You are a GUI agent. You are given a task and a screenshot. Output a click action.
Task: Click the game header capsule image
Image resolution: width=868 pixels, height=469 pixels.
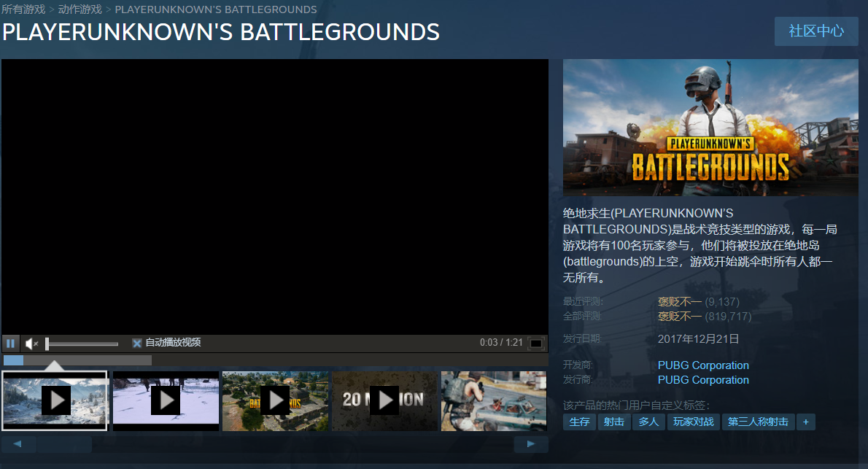click(x=710, y=128)
